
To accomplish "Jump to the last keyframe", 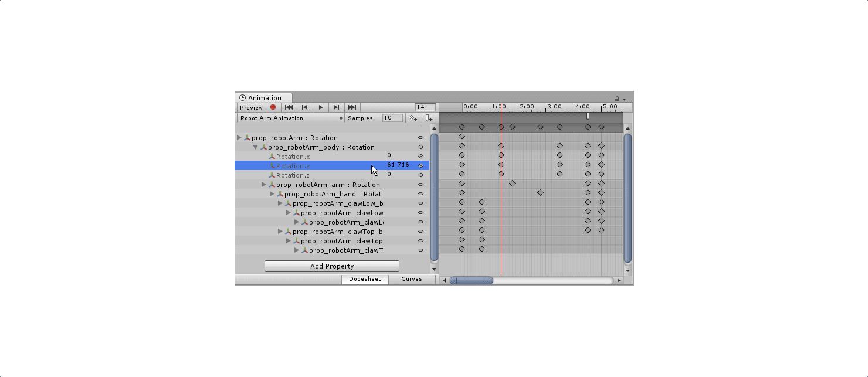I will tap(351, 107).
